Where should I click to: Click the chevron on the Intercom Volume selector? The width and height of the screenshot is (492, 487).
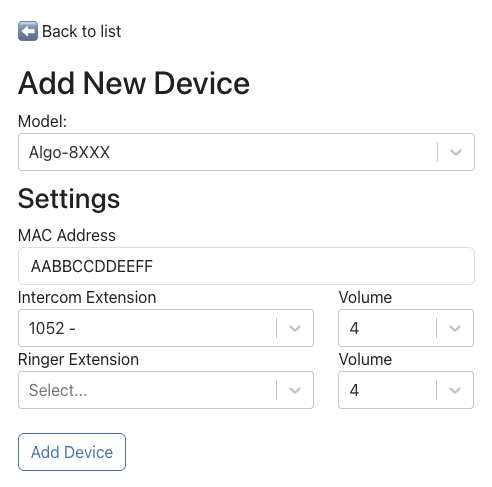click(x=455, y=328)
